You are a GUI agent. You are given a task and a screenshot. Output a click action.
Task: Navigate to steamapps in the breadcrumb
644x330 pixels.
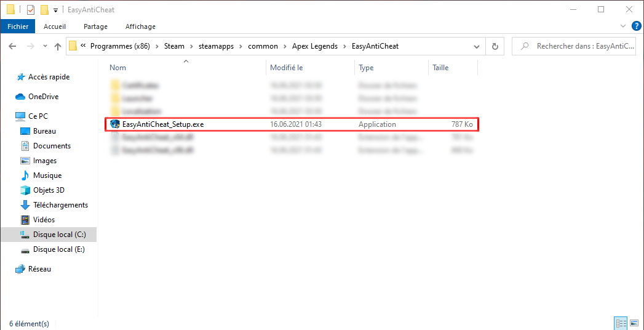coord(215,46)
